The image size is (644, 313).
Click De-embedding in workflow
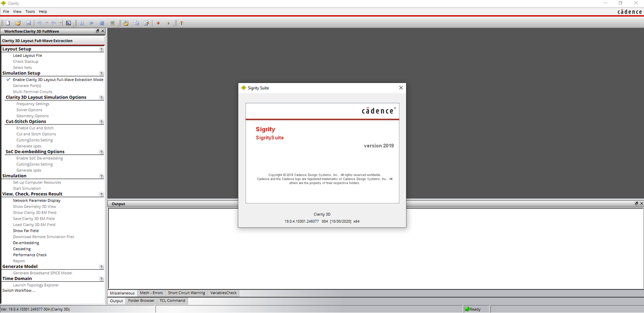point(26,243)
